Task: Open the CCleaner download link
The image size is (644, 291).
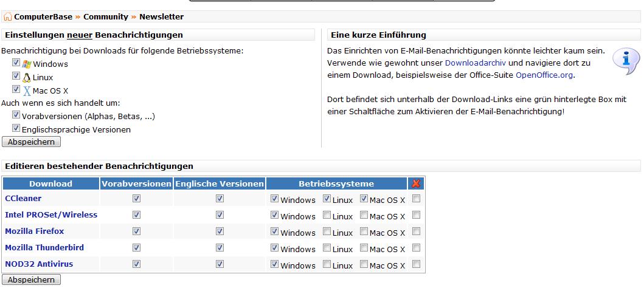Action: tap(23, 198)
